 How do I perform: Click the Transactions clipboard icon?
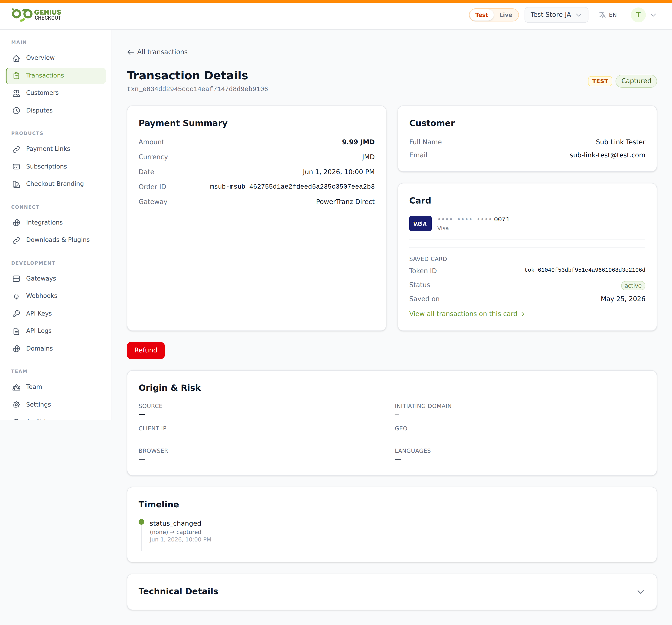click(16, 76)
